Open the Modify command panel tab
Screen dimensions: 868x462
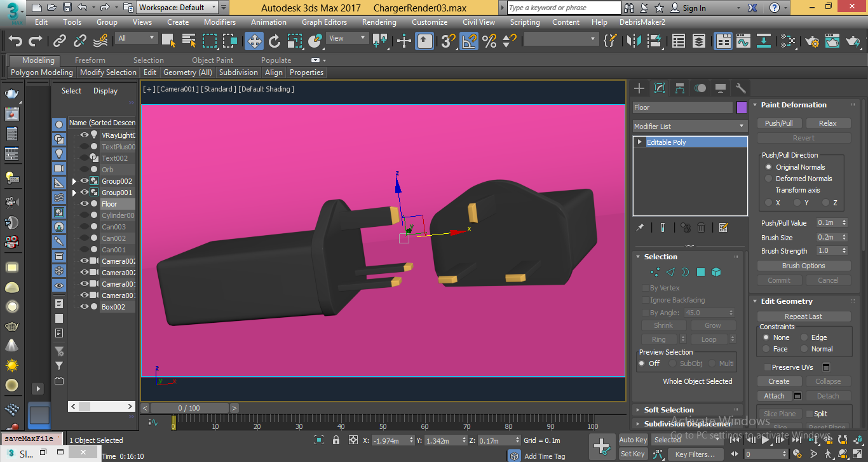(660, 88)
